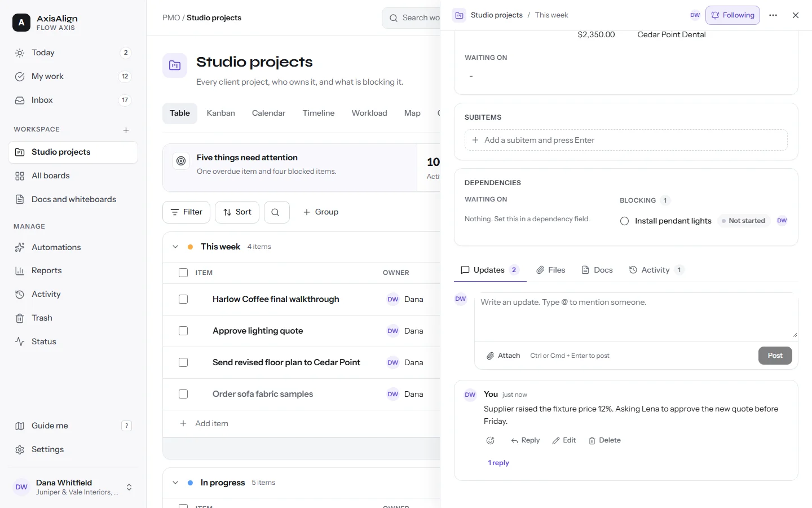This screenshot has height=508, width=812.
Task: Open the Files tab
Action: coord(550,270)
